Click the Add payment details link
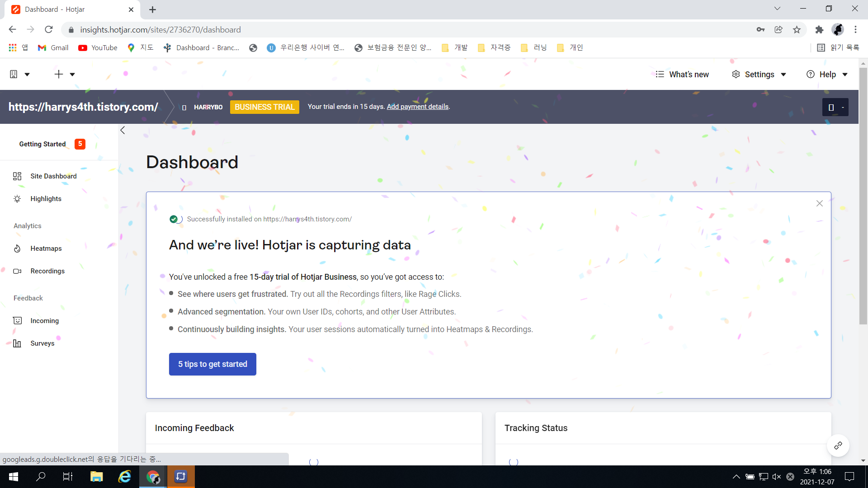The height and width of the screenshot is (488, 868). (x=417, y=107)
